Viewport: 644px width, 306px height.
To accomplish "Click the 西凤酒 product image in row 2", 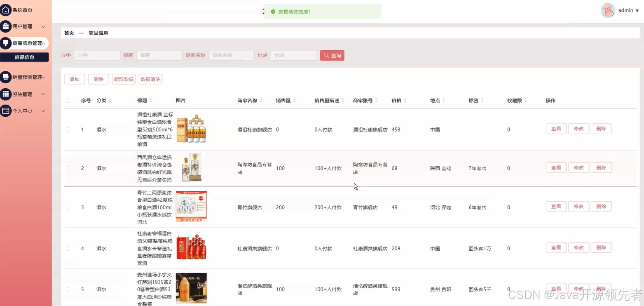I will click(191, 168).
